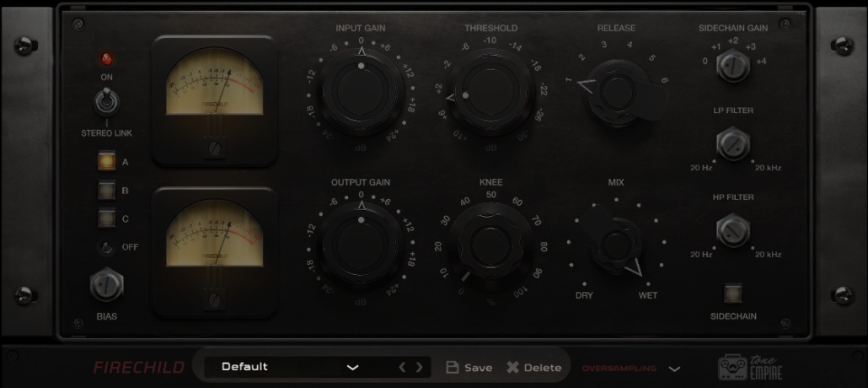
Task: Open the Default preset dropdown
Action: point(352,368)
